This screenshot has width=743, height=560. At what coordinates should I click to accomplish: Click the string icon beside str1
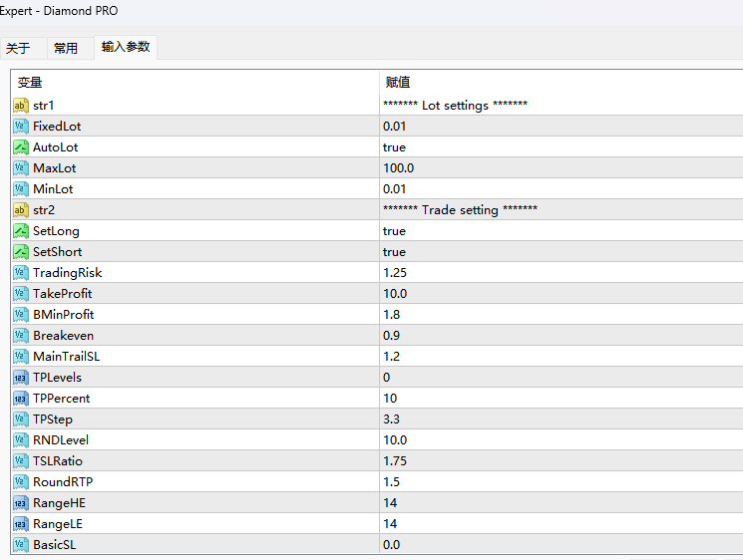click(20, 106)
